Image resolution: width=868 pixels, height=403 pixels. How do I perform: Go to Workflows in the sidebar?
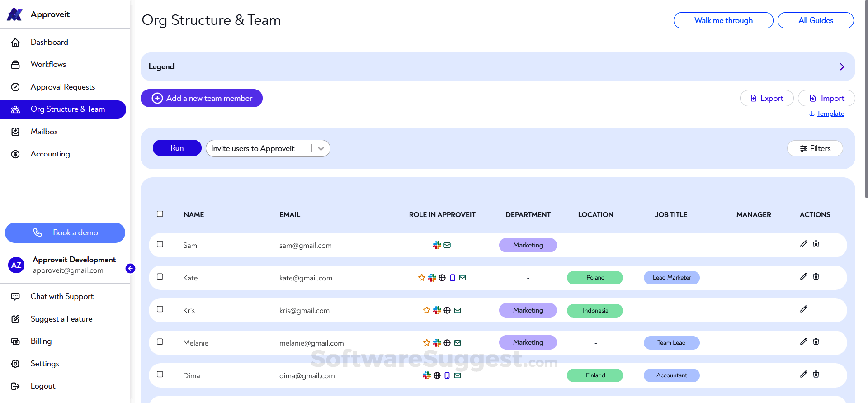pyautogui.click(x=48, y=64)
